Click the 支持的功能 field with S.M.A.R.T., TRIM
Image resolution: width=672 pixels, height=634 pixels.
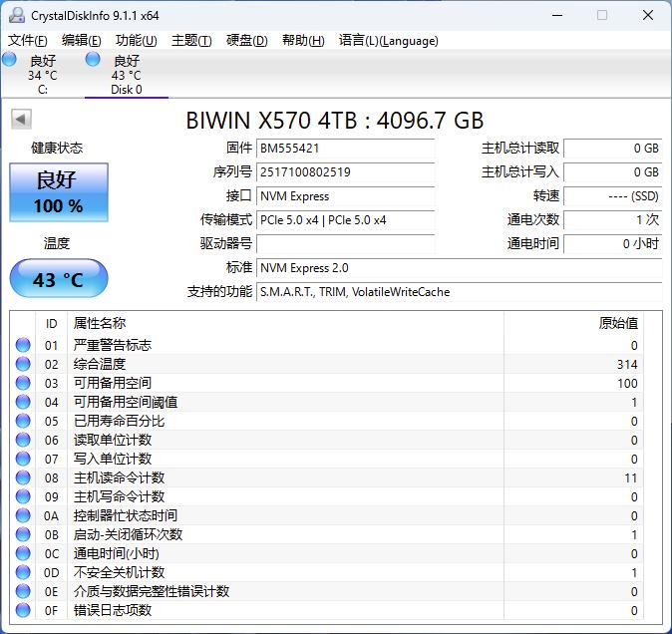click(x=460, y=292)
